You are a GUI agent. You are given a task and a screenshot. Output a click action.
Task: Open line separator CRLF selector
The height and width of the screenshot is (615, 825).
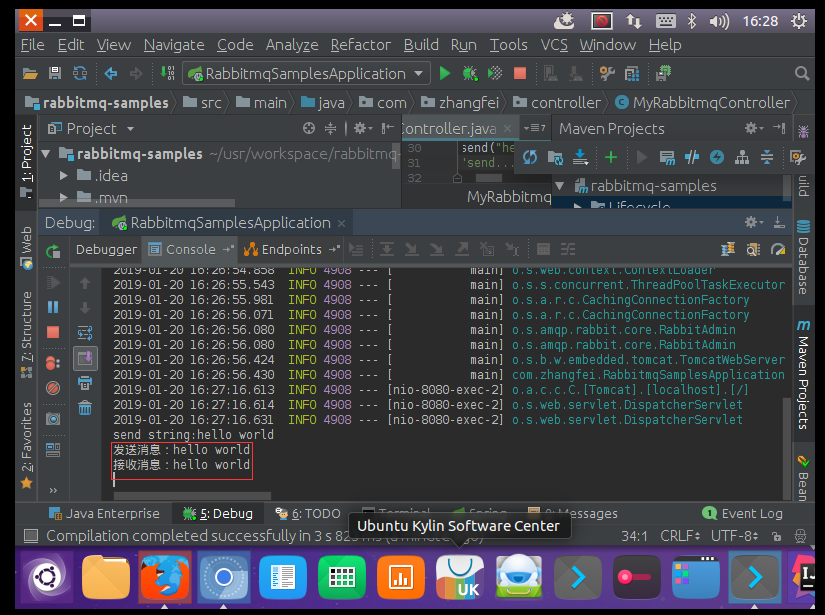click(x=680, y=536)
